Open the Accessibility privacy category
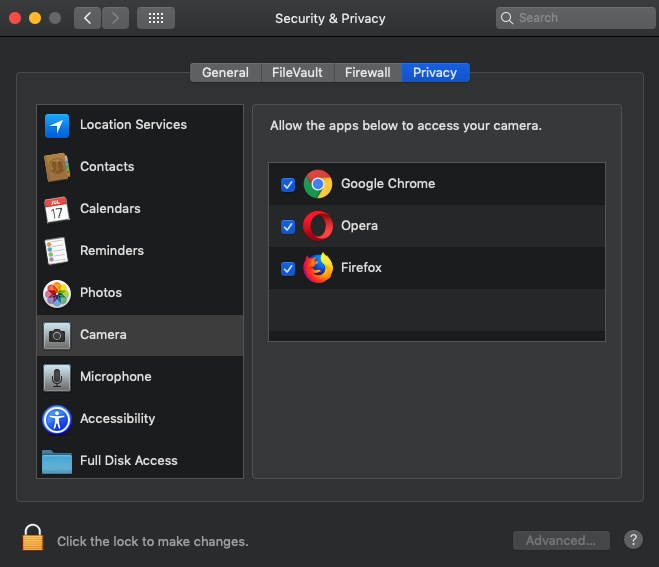 (140, 419)
